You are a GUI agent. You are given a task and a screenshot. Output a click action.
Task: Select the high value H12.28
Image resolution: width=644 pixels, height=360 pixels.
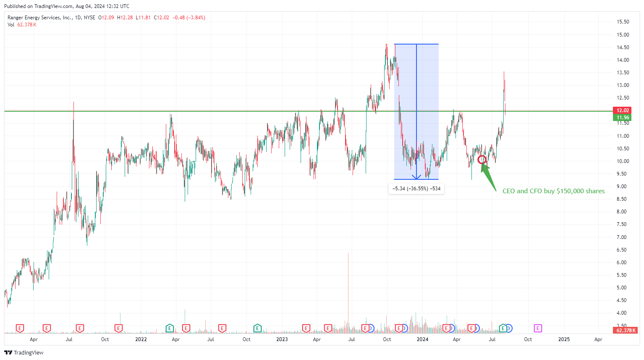click(x=125, y=18)
